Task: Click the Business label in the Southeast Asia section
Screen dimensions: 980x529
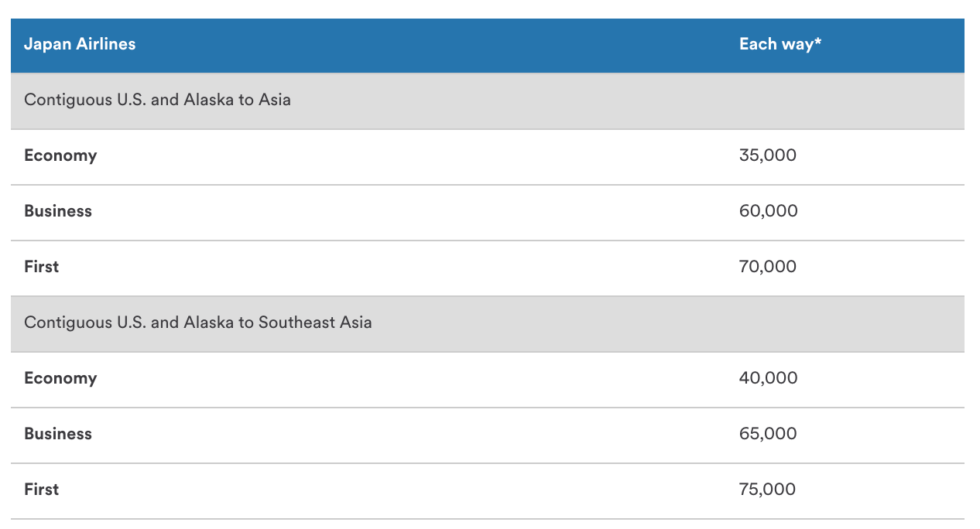Action: (58, 434)
